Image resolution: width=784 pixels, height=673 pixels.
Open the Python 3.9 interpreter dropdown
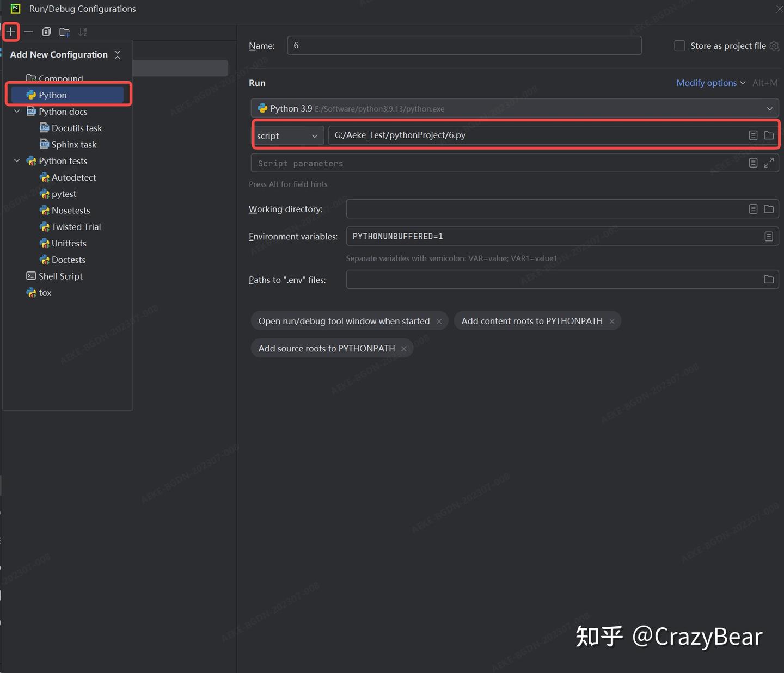click(x=514, y=108)
